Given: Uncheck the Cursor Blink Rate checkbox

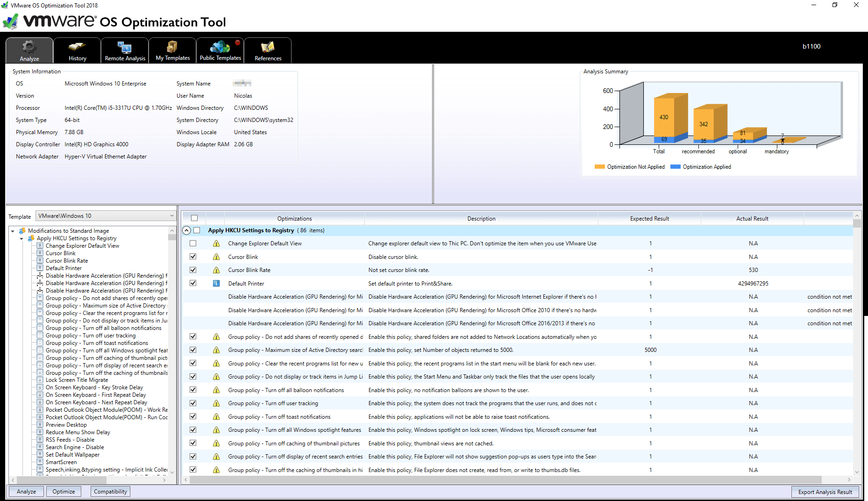Looking at the screenshot, I should tap(193, 270).
